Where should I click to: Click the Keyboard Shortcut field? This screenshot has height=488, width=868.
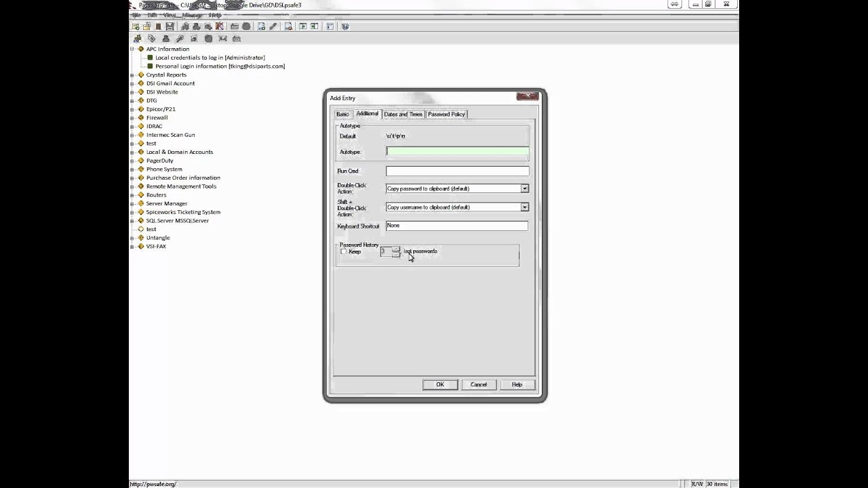pos(457,226)
